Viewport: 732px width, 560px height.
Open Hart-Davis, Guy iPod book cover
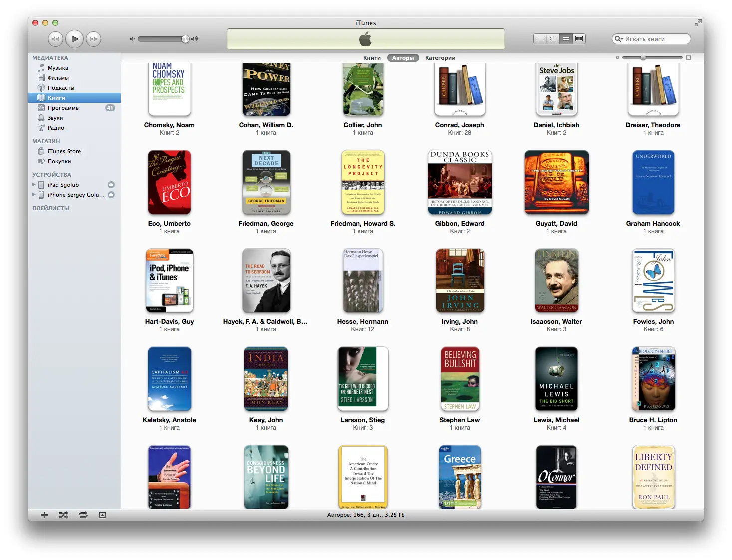point(169,280)
